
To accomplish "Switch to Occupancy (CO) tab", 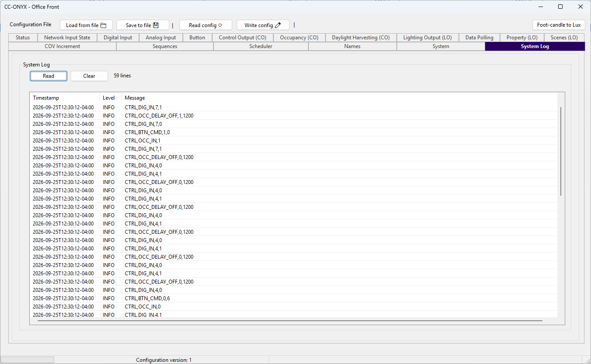I will 299,38.
